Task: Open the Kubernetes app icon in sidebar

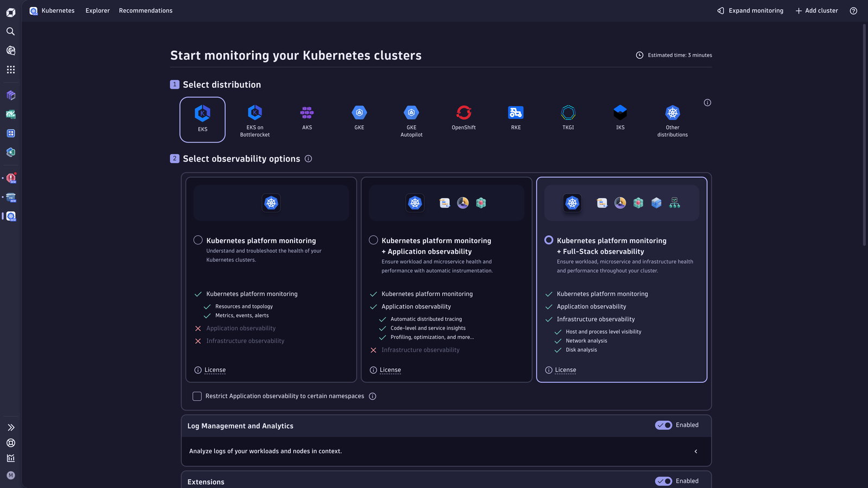Action: pos(11,216)
